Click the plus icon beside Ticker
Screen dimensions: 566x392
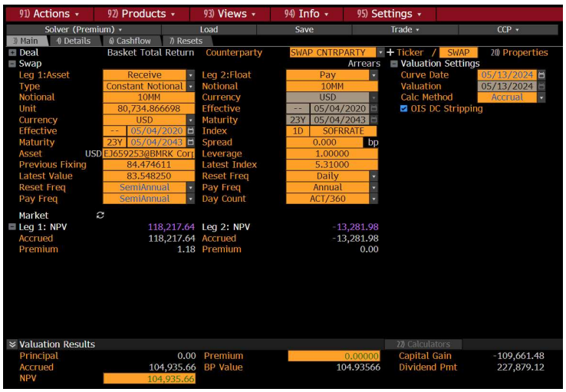[390, 53]
